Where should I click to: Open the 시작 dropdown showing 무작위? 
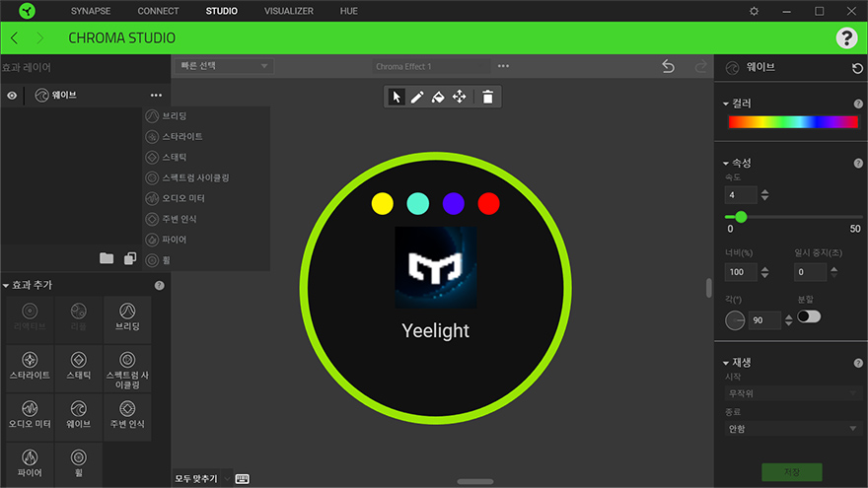tap(792, 393)
